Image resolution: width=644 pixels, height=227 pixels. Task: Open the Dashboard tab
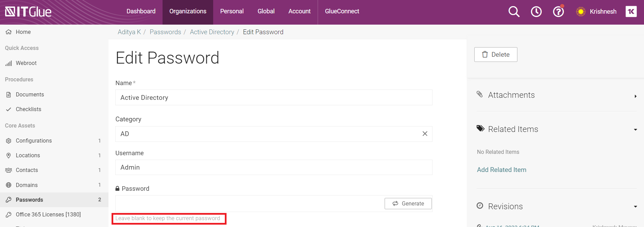(141, 11)
